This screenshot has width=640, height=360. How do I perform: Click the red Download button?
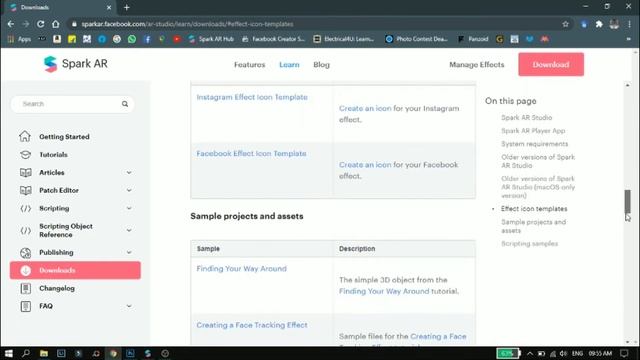pos(551,64)
